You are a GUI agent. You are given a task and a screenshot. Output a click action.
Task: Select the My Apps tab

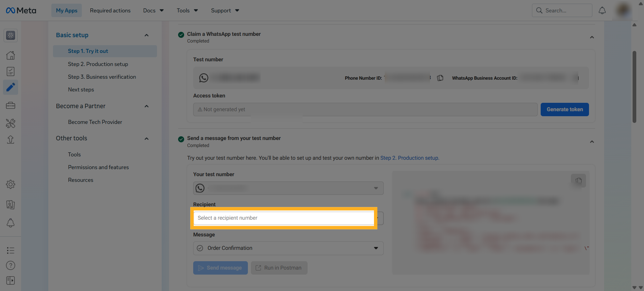(66, 10)
